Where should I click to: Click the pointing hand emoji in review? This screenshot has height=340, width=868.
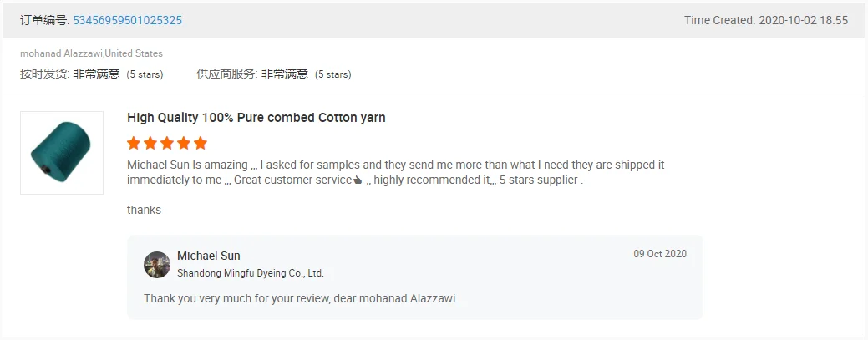[358, 180]
